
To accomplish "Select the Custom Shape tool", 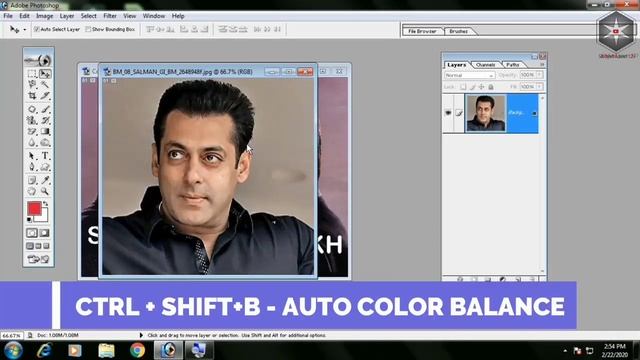I will pos(45,167).
